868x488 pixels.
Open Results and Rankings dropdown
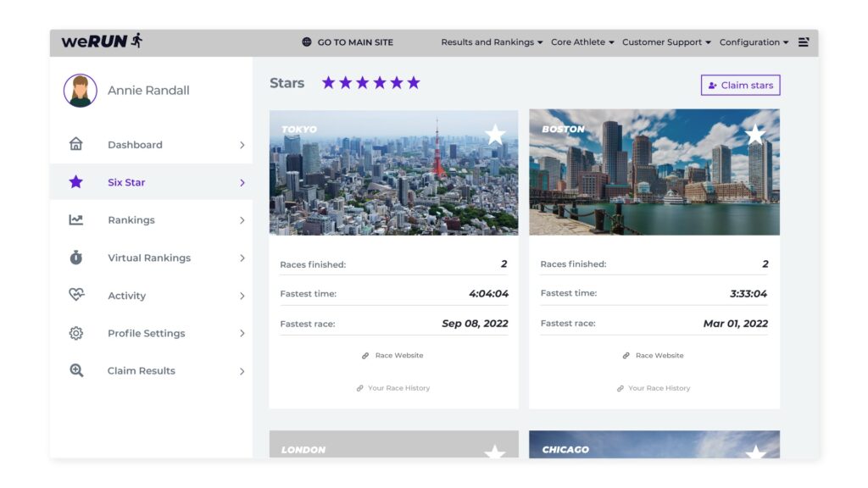(x=492, y=42)
